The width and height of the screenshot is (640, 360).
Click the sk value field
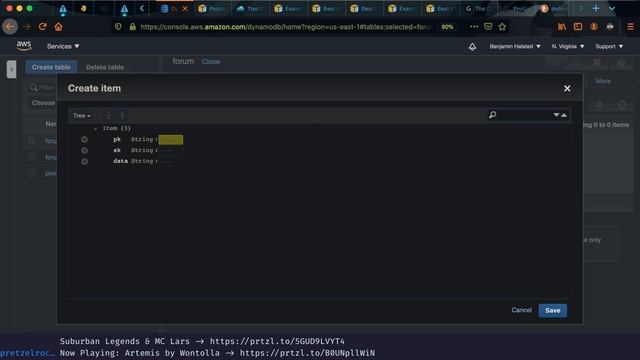click(x=171, y=151)
